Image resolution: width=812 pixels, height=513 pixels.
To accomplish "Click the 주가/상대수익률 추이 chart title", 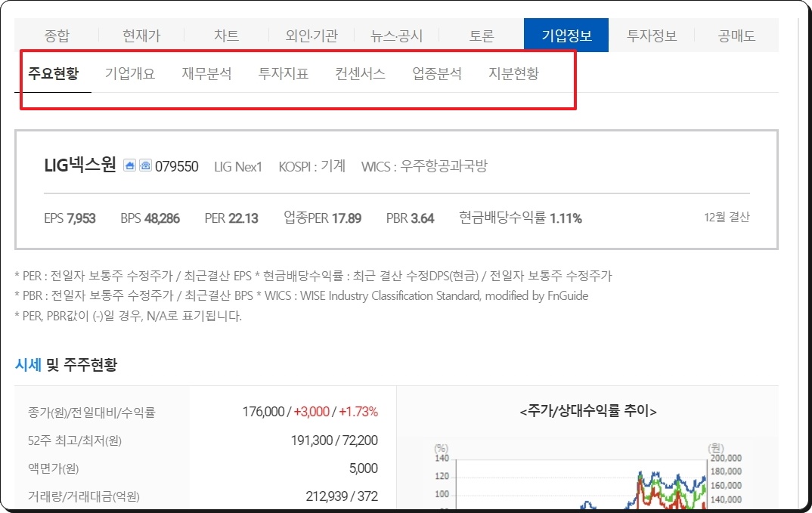I will tap(588, 411).
